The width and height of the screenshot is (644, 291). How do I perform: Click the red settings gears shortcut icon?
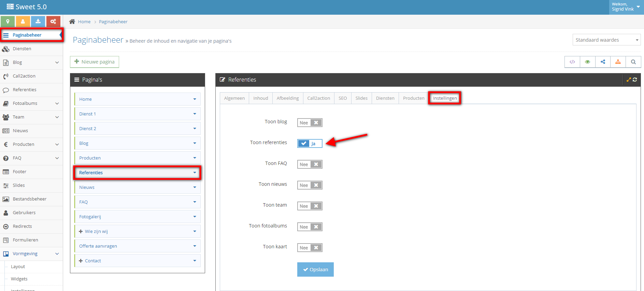tap(53, 21)
